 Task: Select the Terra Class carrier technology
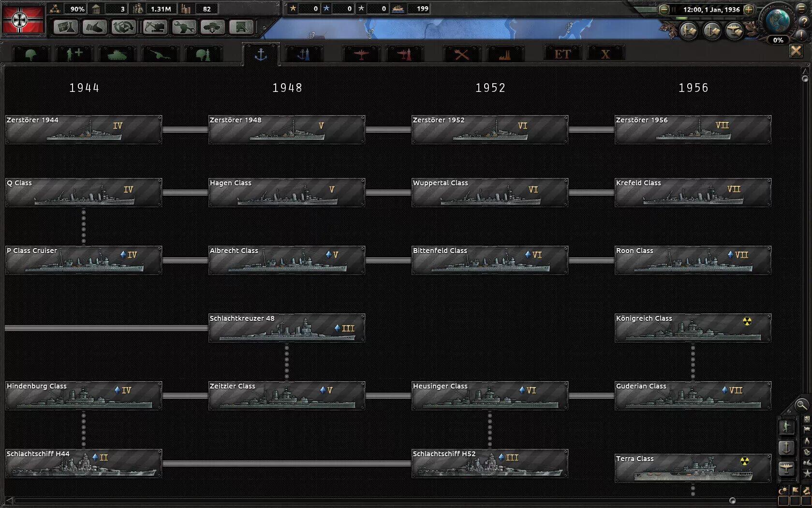pyautogui.click(x=693, y=468)
